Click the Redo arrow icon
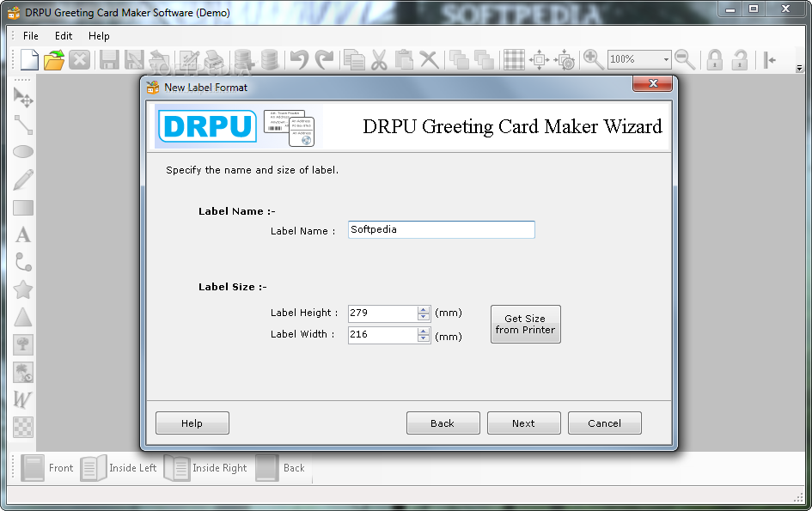 (325, 59)
